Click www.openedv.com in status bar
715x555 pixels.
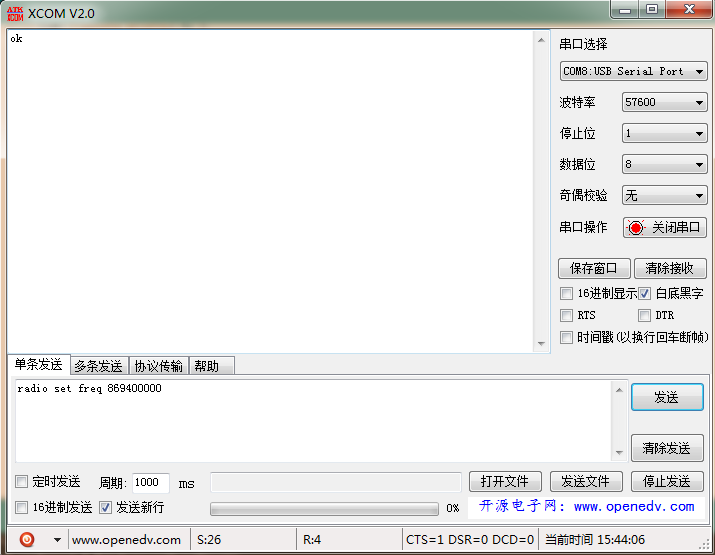click(x=126, y=540)
